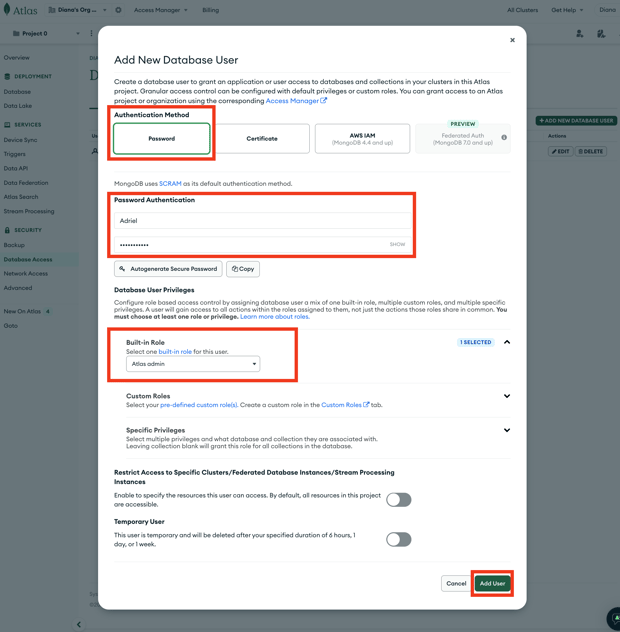Click Learn more about roles link

275,317
